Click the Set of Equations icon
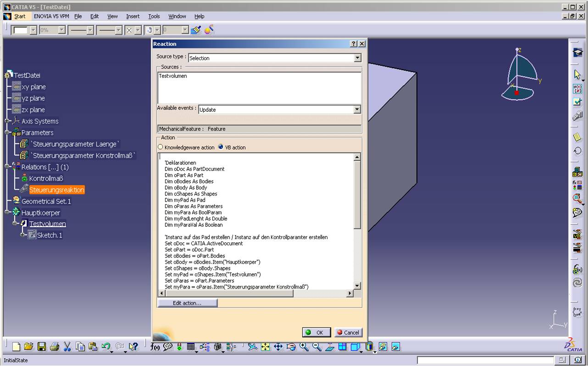Screen dimensions: 588x366 pyautogui.click(x=577, y=312)
